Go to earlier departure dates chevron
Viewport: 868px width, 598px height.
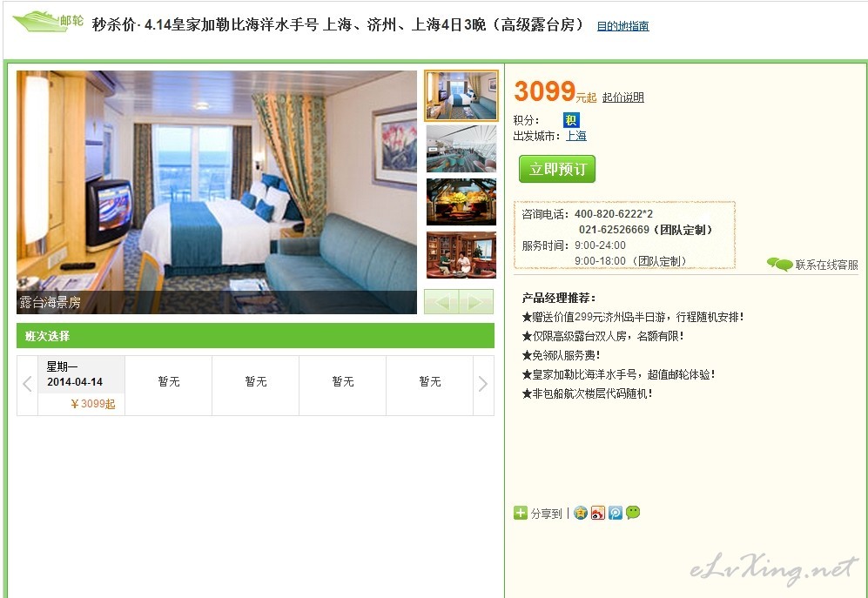[27, 384]
